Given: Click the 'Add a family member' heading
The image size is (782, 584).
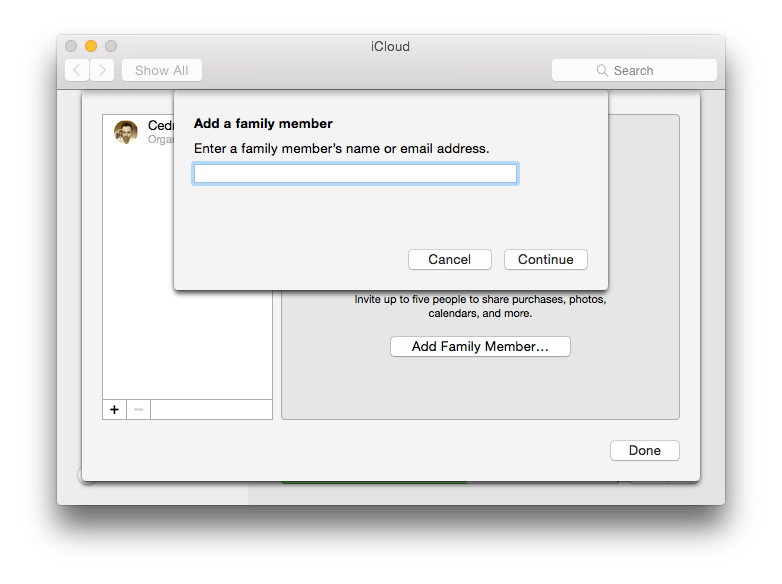Looking at the screenshot, I should tap(263, 123).
